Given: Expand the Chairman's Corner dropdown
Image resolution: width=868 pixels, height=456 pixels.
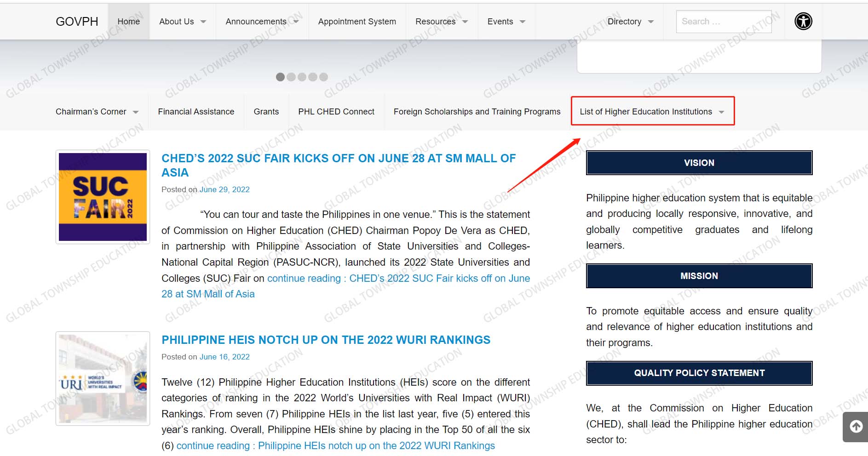Looking at the screenshot, I should (x=97, y=112).
